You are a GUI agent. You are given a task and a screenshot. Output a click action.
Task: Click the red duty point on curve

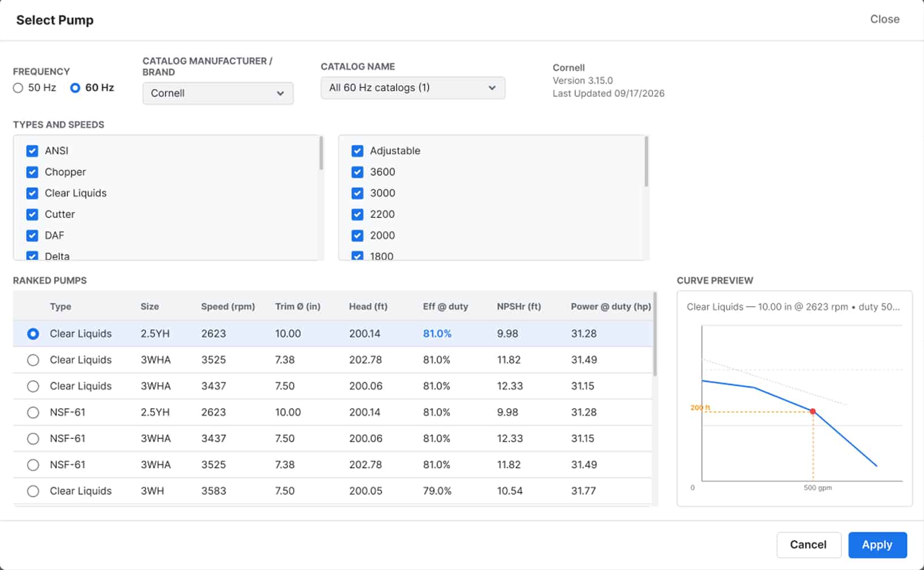tap(813, 411)
